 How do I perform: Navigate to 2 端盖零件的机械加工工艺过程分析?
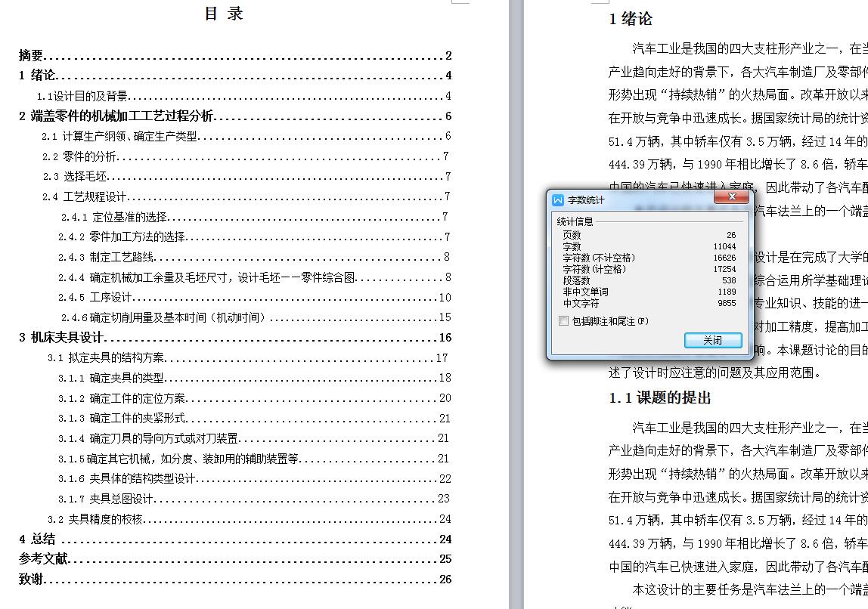pyautogui.click(x=113, y=116)
